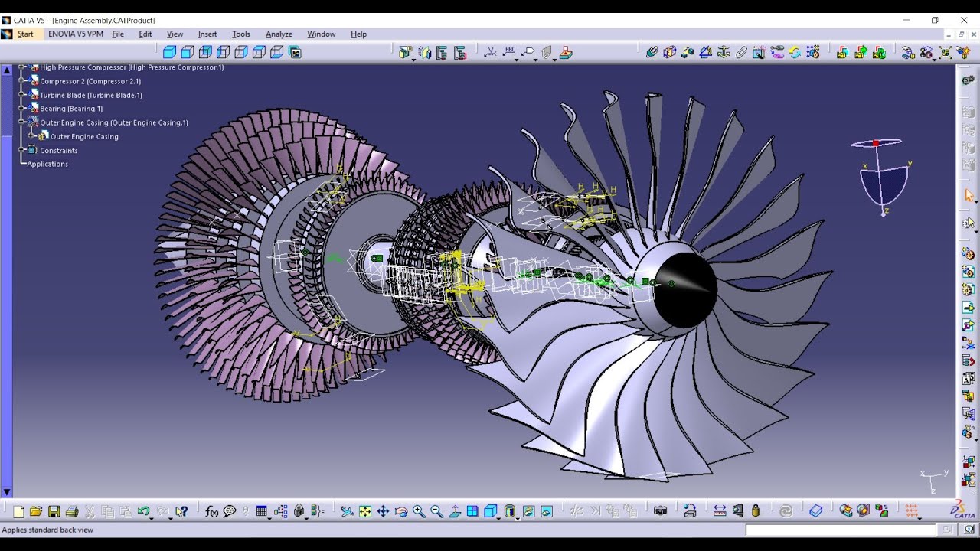The image size is (980, 551).
Task: Open the Insert menu
Action: pyautogui.click(x=207, y=34)
